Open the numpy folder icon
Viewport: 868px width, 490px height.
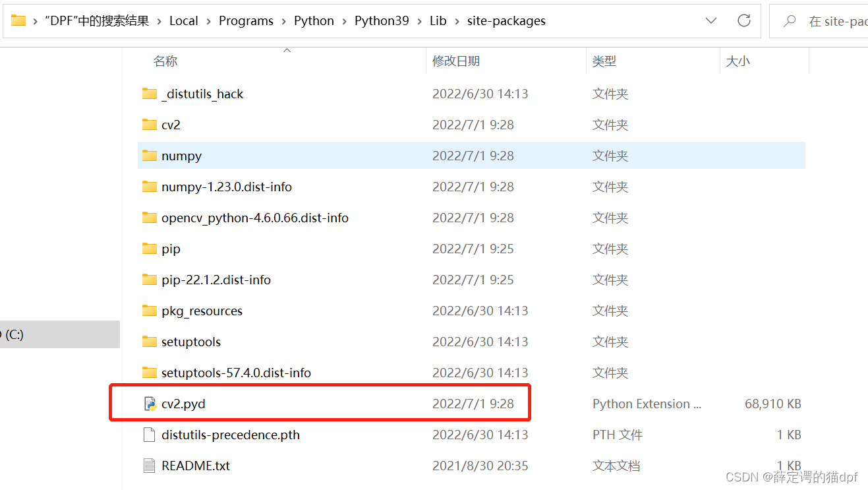pos(149,156)
